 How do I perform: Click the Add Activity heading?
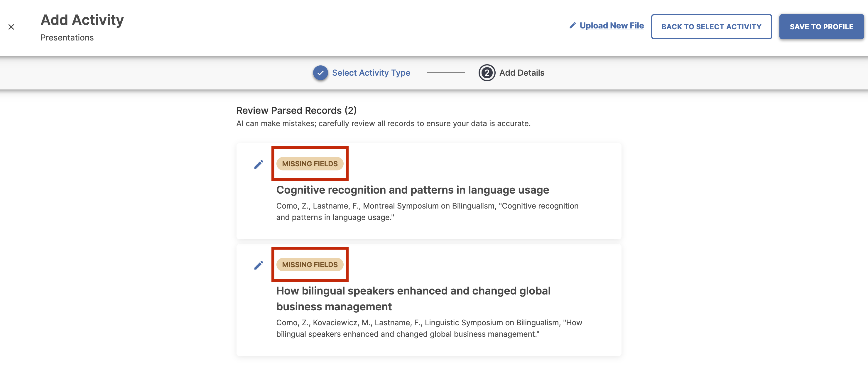click(x=82, y=20)
